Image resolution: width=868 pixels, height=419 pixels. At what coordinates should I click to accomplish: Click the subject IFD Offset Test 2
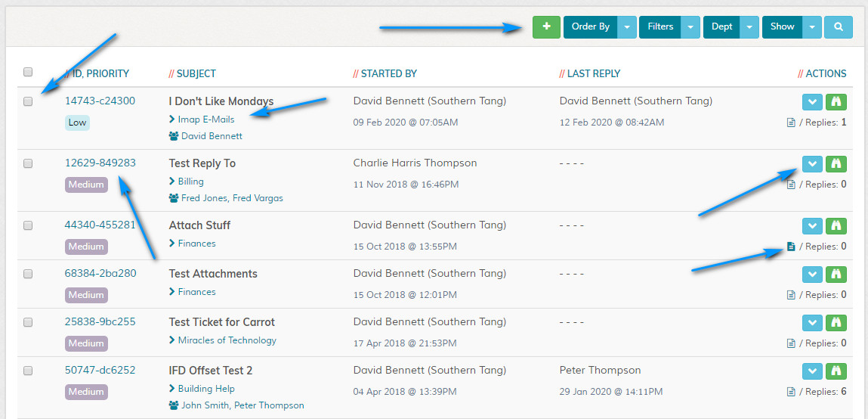211,371
